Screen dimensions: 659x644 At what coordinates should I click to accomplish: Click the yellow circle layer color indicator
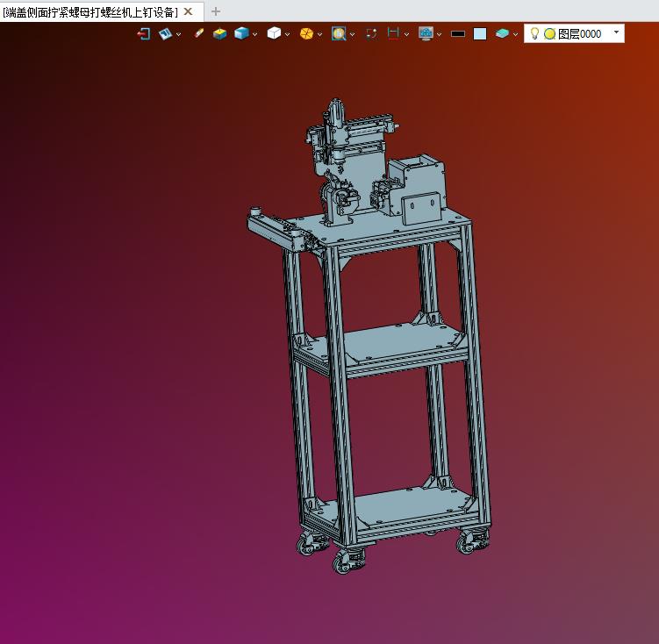click(549, 34)
